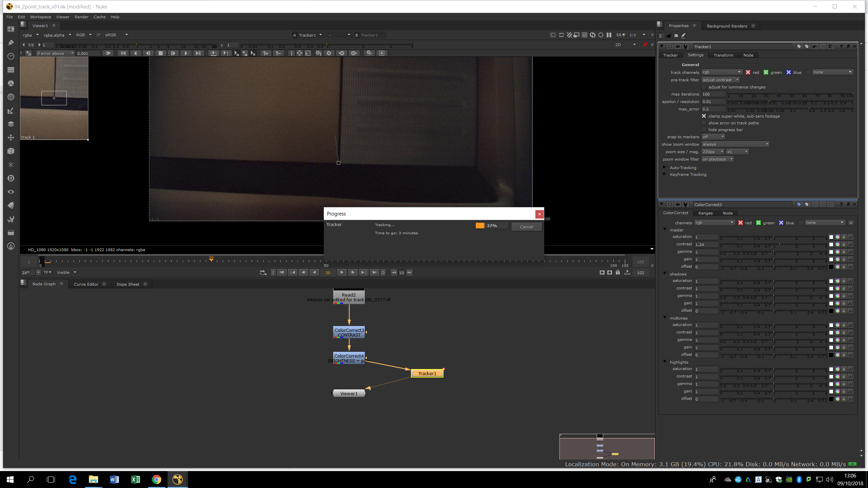
Task: Select the Draw tool in left toolbar
Action: click(11, 43)
